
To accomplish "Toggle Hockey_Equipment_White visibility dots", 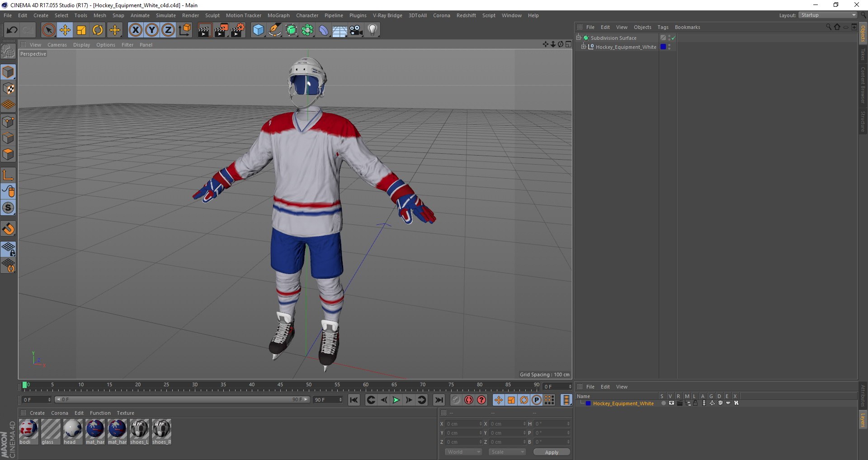I will click(669, 47).
